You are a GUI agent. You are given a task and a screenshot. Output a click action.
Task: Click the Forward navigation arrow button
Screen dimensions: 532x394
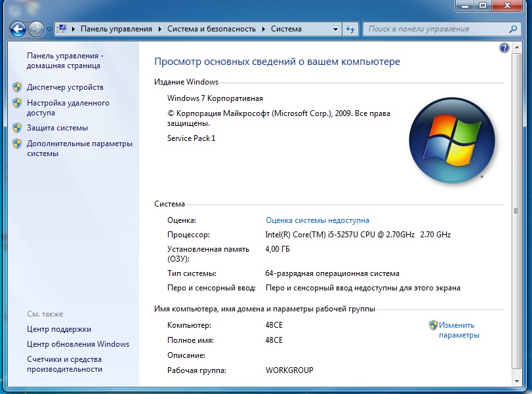click(x=36, y=29)
